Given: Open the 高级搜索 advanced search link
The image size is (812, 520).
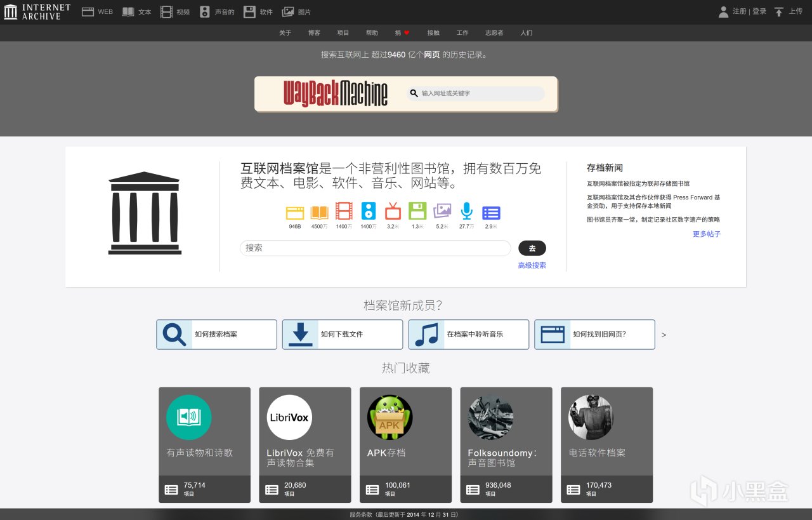Looking at the screenshot, I should (x=532, y=265).
